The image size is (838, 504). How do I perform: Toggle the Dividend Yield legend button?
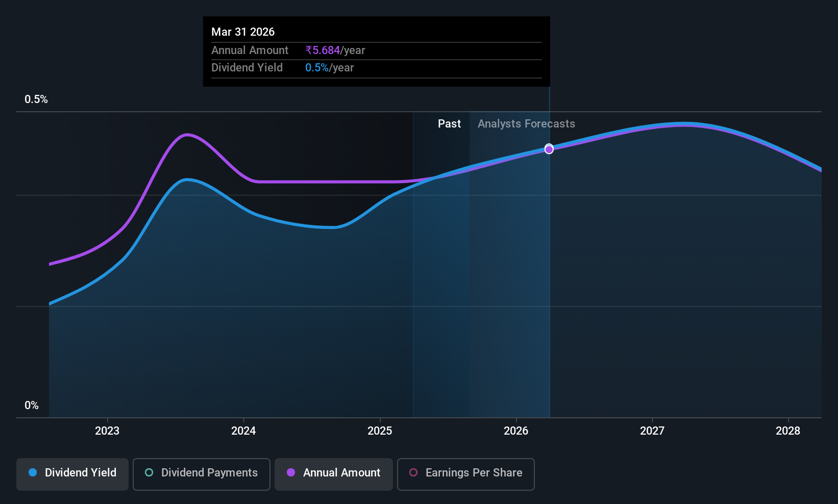72,474
